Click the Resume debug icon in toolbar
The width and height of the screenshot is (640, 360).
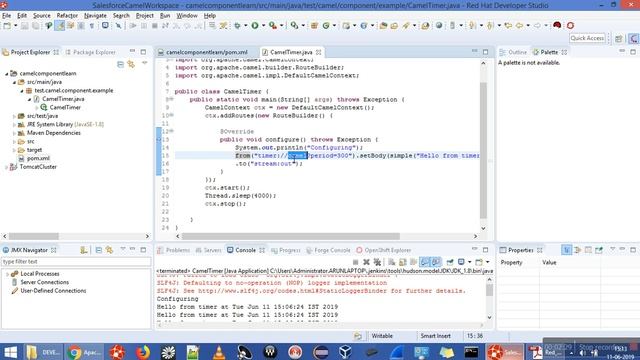(133, 26)
